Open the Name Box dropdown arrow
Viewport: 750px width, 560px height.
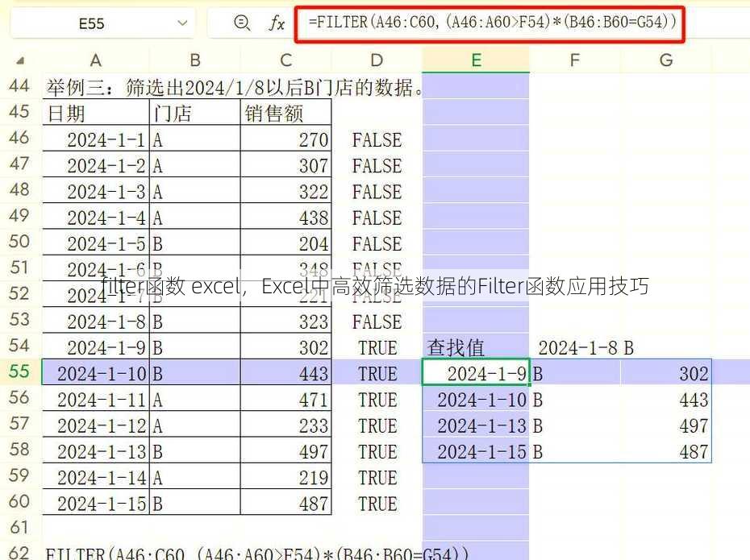coord(181,23)
